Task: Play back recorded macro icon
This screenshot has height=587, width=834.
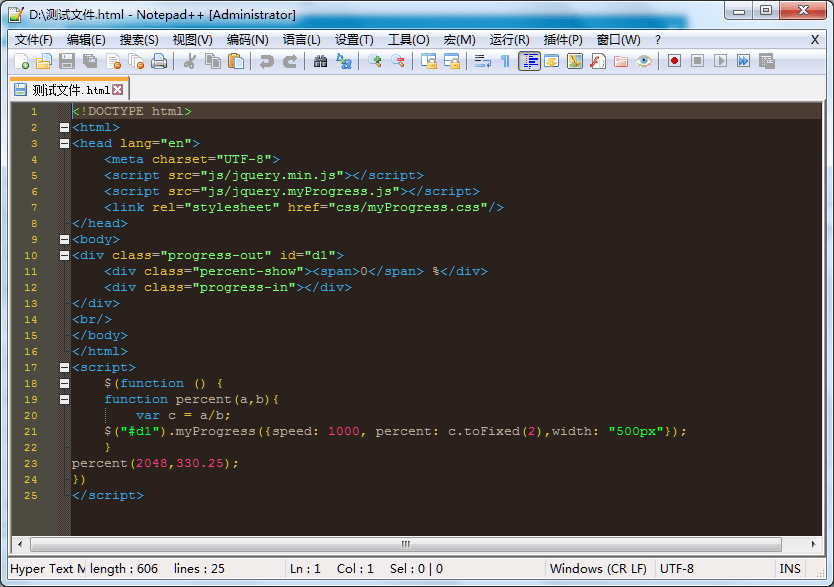Action: tap(720, 61)
